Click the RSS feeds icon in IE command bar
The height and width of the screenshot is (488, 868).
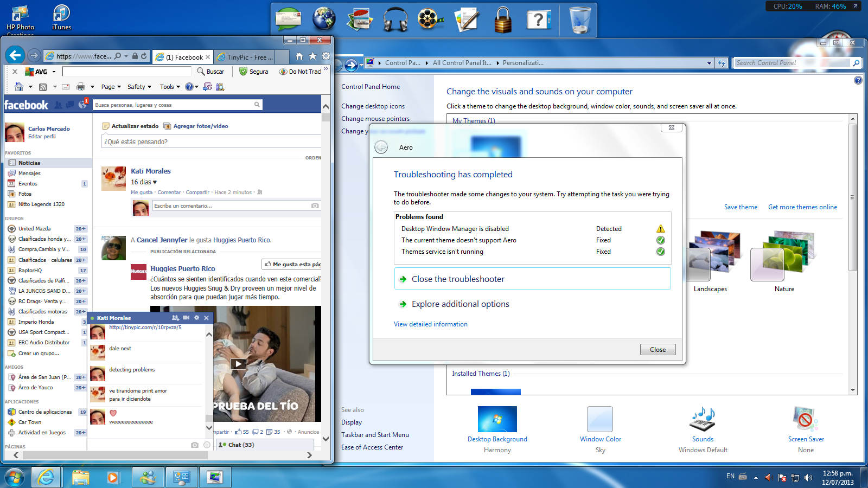tap(43, 87)
